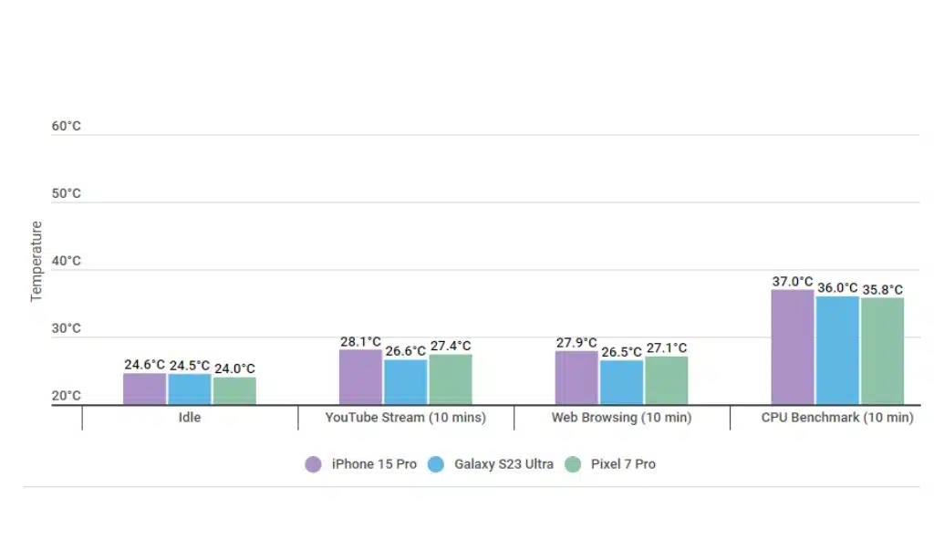Select the 35.8°C Pixel CPU Benchmark bar
The image size is (934, 560).
click(x=882, y=351)
